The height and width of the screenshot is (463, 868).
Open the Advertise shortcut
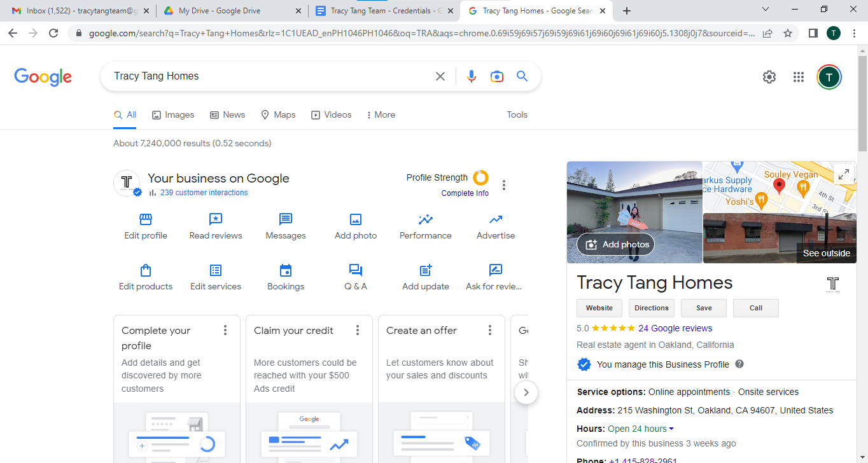point(496,227)
